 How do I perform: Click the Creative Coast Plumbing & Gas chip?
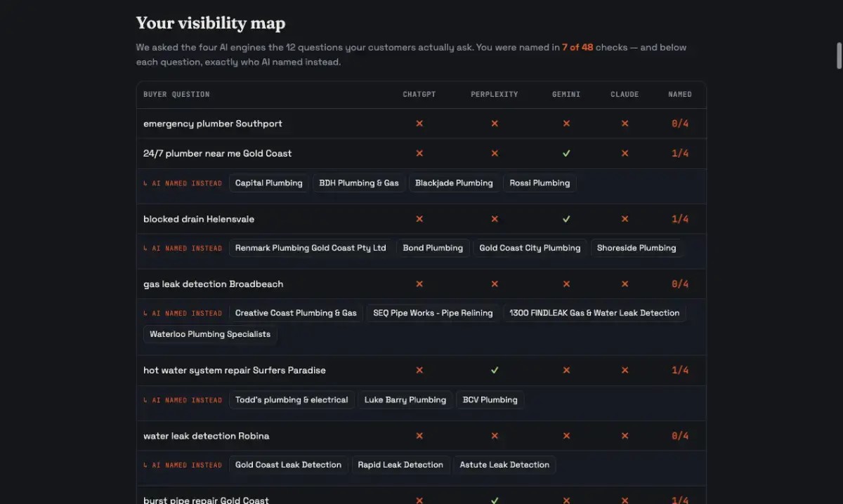296,313
